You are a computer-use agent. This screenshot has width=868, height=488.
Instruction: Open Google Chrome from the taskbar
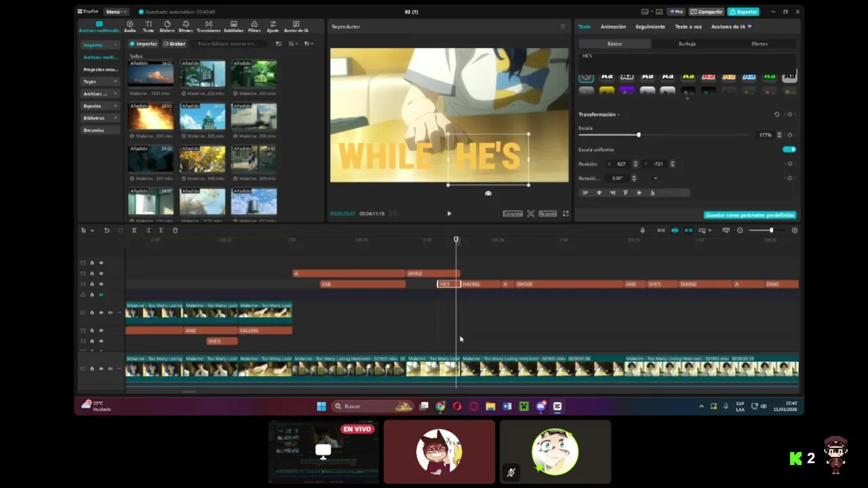pyautogui.click(x=441, y=407)
